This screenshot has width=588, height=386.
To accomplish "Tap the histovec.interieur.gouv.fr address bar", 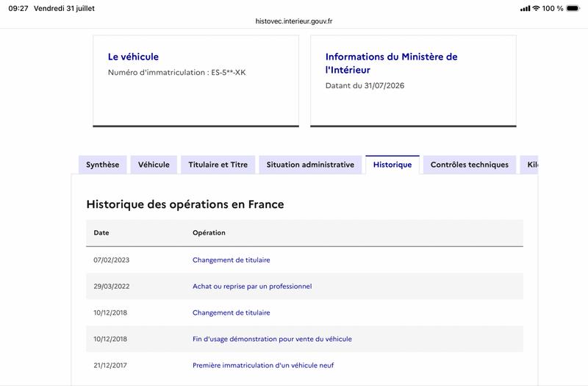I will pyautogui.click(x=294, y=21).
